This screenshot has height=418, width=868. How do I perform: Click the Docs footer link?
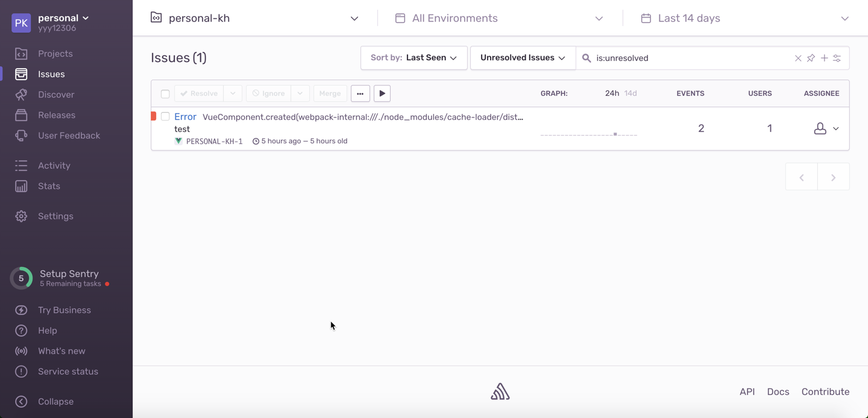click(778, 391)
